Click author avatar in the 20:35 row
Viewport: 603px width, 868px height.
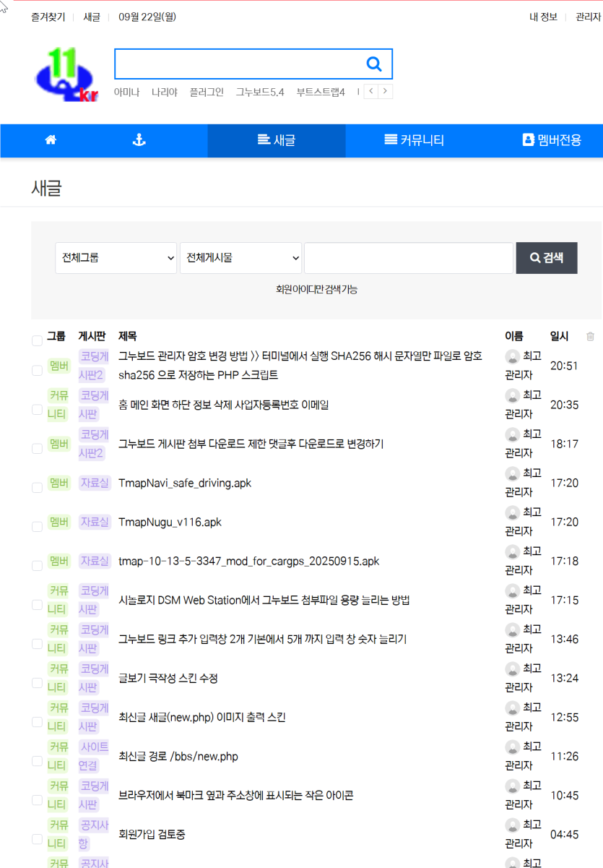click(512, 395)
